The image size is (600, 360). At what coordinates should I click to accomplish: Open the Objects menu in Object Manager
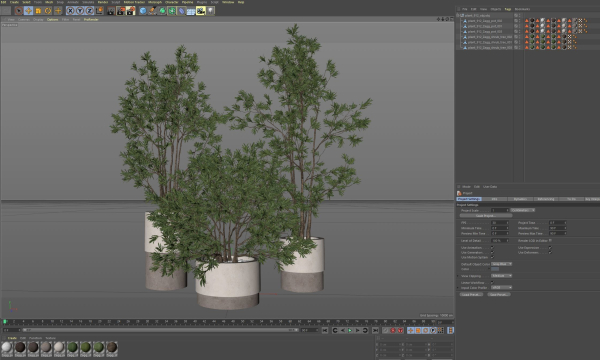point(496,9)
